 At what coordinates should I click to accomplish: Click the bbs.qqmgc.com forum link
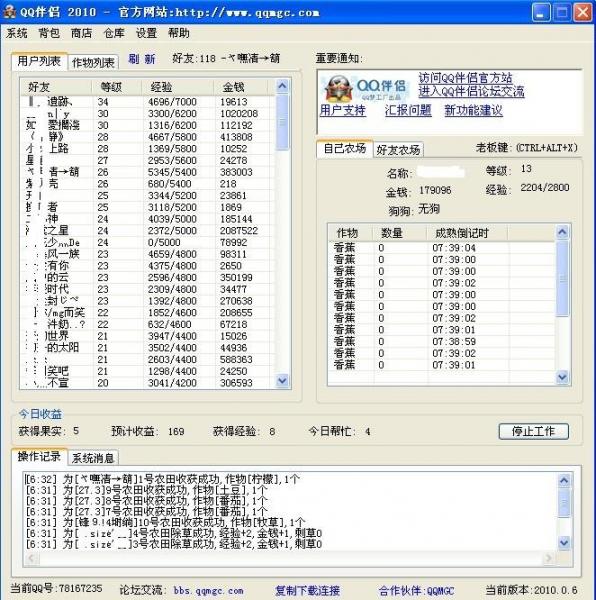[x=208, y=590]
